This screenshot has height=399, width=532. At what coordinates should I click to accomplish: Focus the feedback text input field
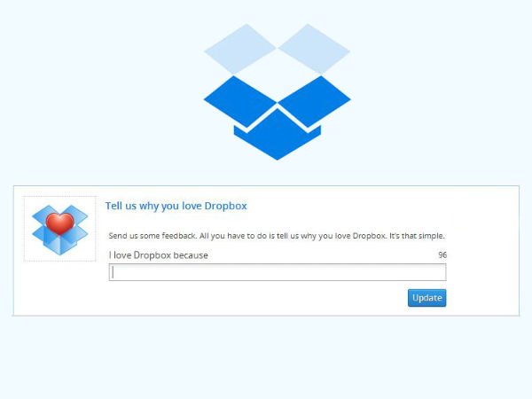pyautogui.click(x=278, y=272)
